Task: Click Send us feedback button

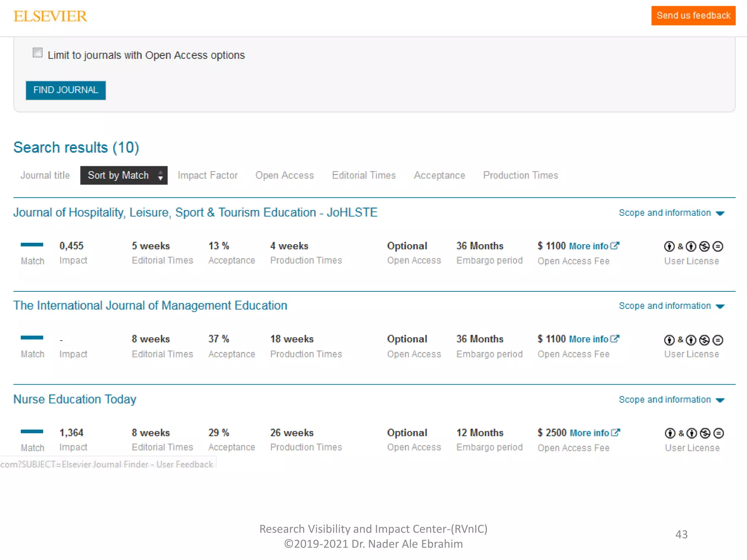Action: pyautogui.click(x=693, y=16)
